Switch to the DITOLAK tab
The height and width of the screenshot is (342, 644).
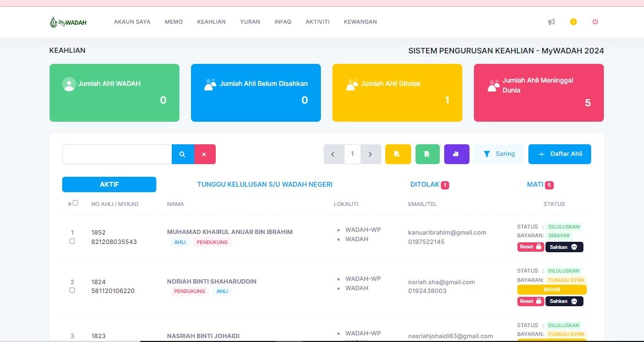tap(425, 184)
